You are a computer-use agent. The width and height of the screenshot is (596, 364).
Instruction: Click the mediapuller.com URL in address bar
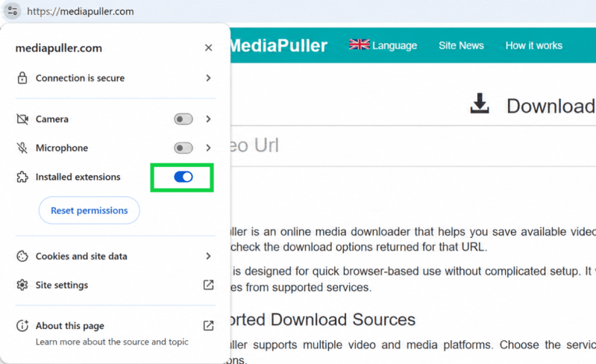81,11
